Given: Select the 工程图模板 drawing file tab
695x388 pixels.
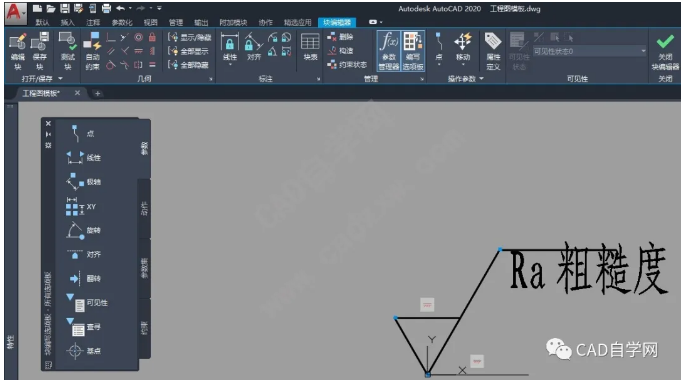Looking at the screenshot, I should [x=41, y=93].
